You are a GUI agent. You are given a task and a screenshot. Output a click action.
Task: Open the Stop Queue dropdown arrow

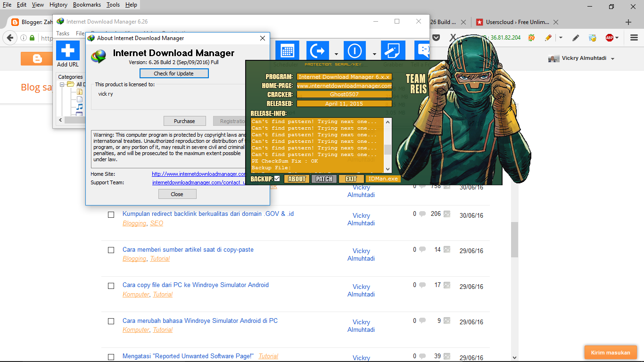pos(374,53)
